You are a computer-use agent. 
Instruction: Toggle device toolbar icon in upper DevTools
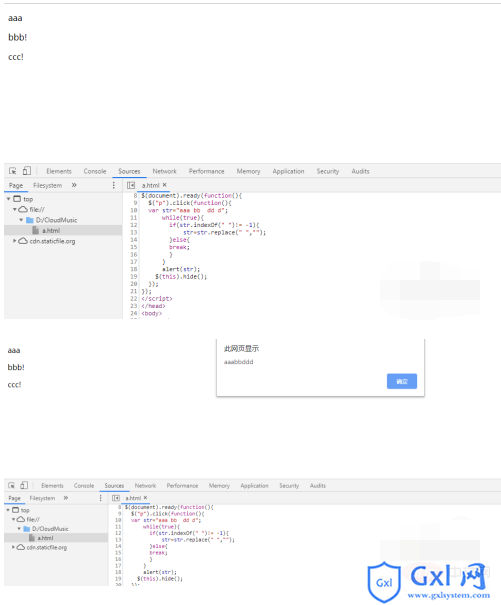tap(27, 171)
